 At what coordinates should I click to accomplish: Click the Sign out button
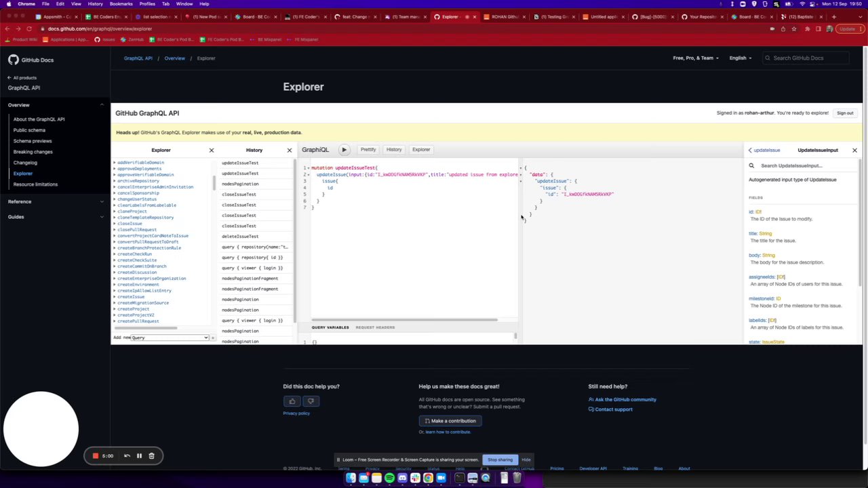point(845,113)
